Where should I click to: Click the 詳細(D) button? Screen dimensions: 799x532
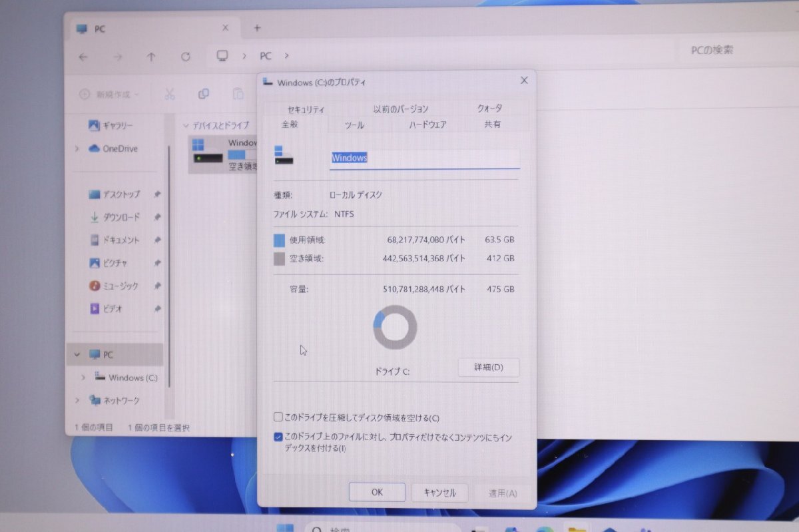(489, 368)
